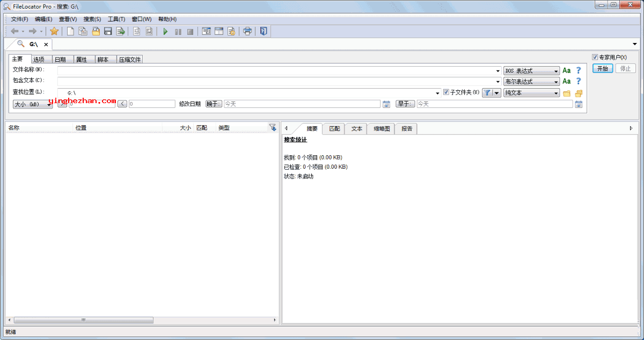Click into the 文件名称 input field
Viewport: 644px width, 340px height.
coord(279,71)
